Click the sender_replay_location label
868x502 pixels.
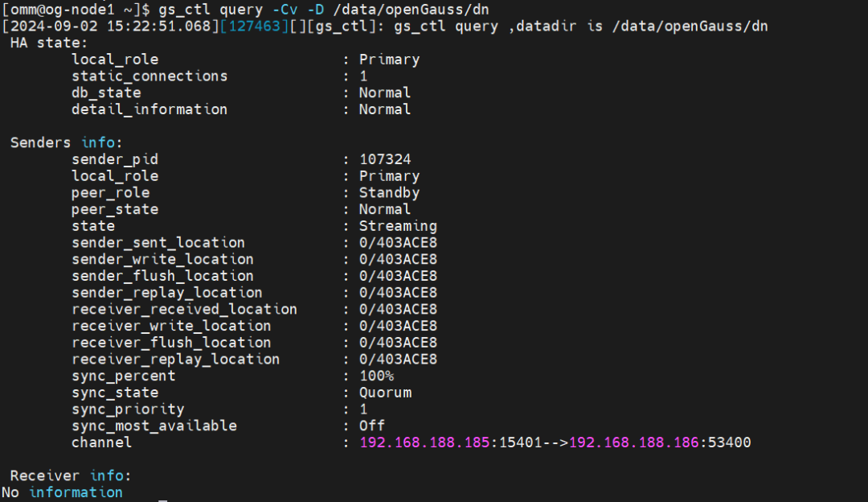[x=167, y=292]
